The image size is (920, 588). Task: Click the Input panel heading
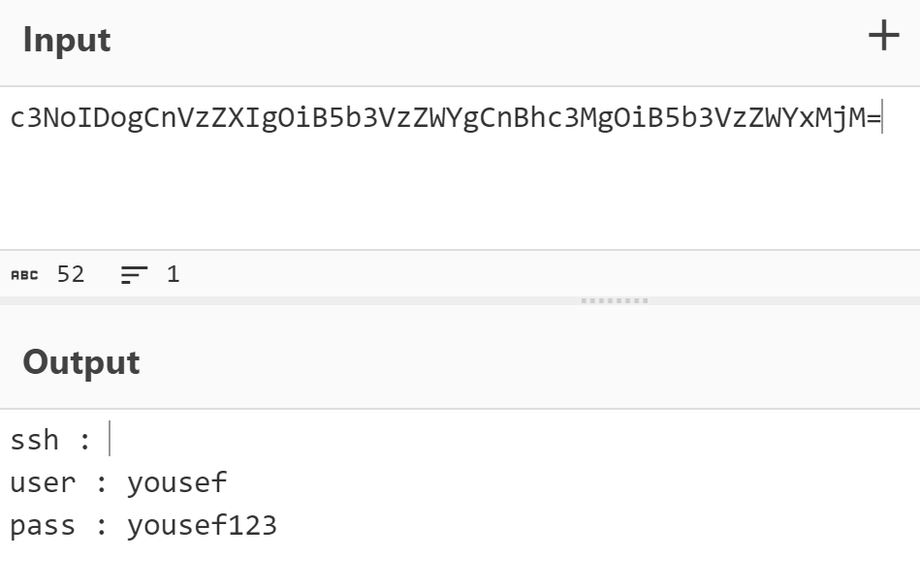point(67,40)
